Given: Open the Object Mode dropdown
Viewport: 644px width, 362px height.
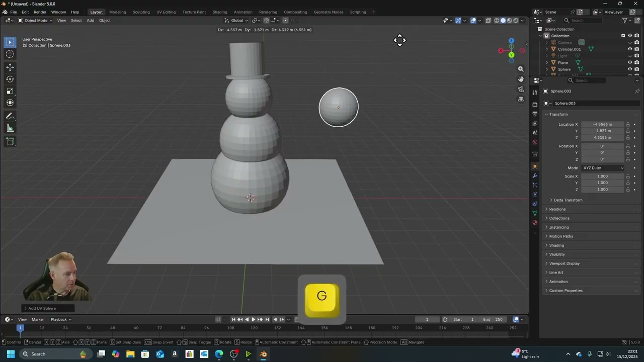Looking at the screenshot, I should 35,21.
